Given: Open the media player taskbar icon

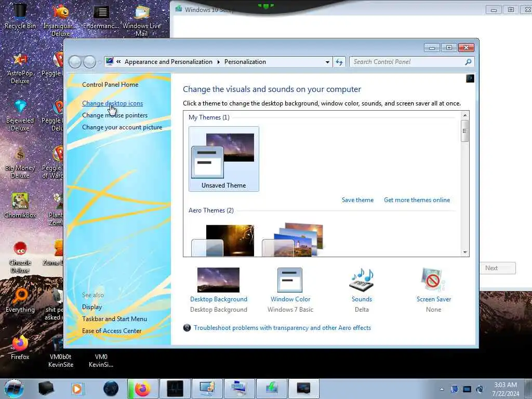Looking at the screenshot, I should coord(77,389).
